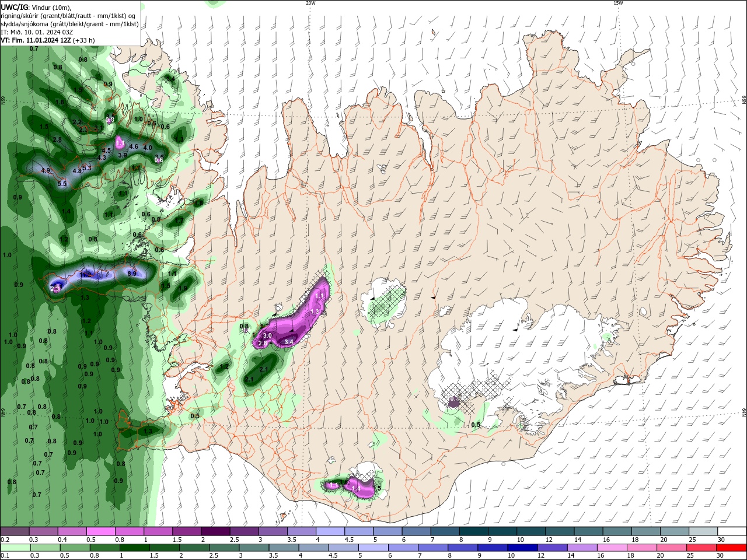Click the '5.3' precipitation value on the map
747x560 pixels.
coord(88,167)
